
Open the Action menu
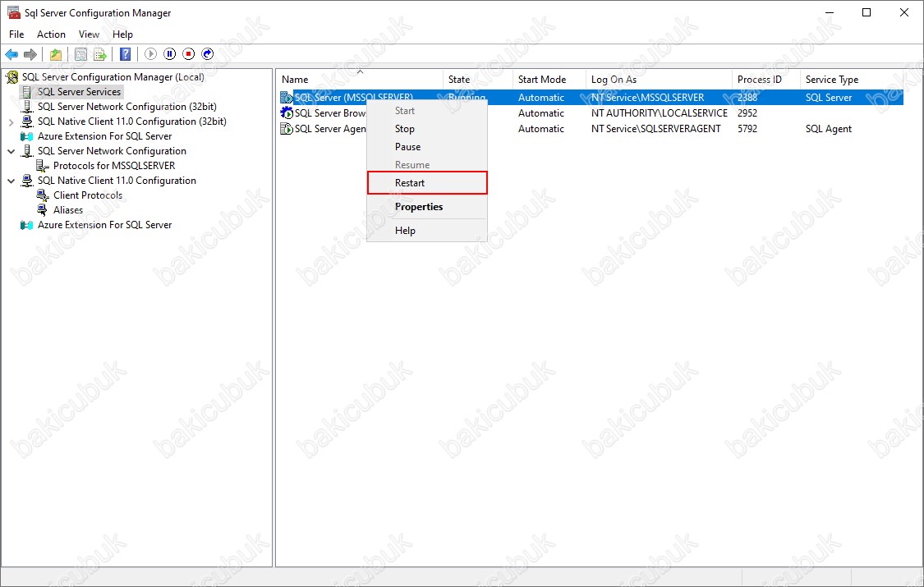tap(51, 34)
